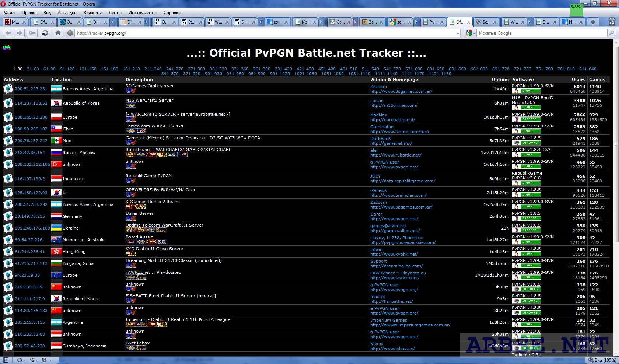Go back to the previous page
Screen dimensions: 619x364
pyautogui.click(x=8, y=33)
